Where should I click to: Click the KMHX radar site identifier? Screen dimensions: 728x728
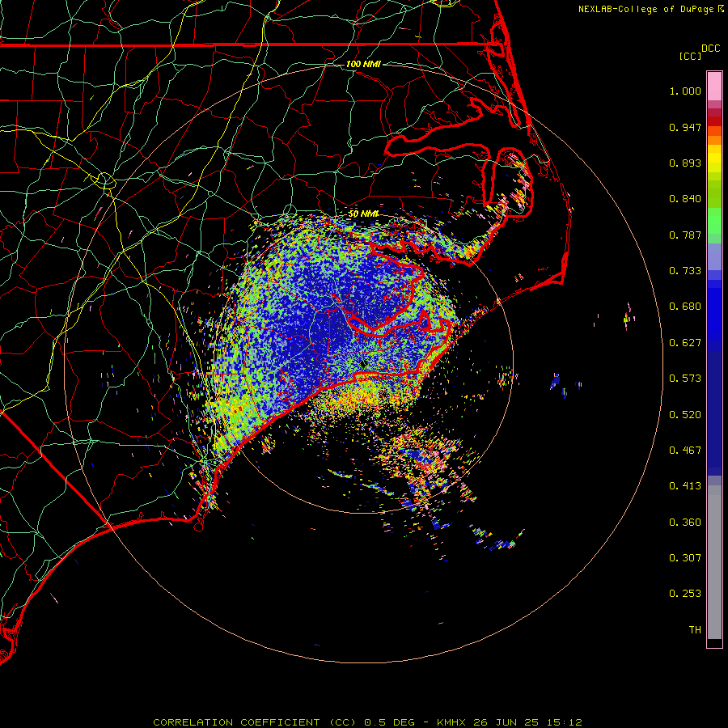coord(452,722)
